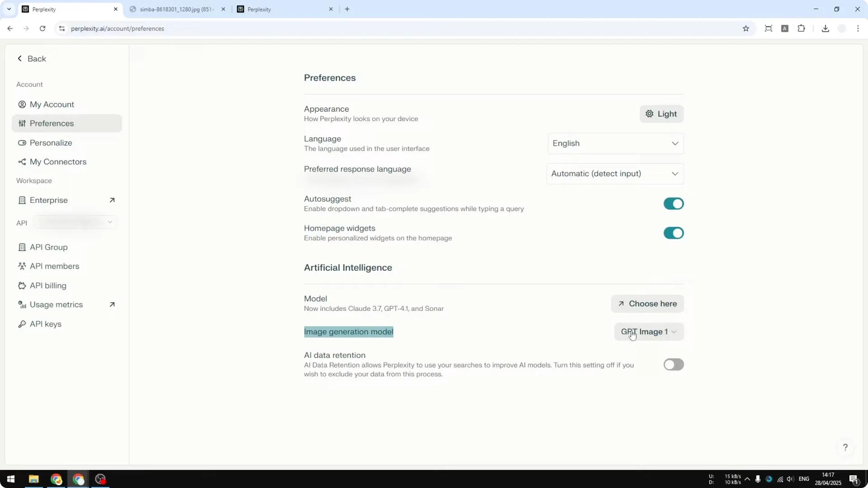The height and width of the screenshot is (488, 868).
Task: Click the Personalize sidebar icon
Action: coord(22,143)
